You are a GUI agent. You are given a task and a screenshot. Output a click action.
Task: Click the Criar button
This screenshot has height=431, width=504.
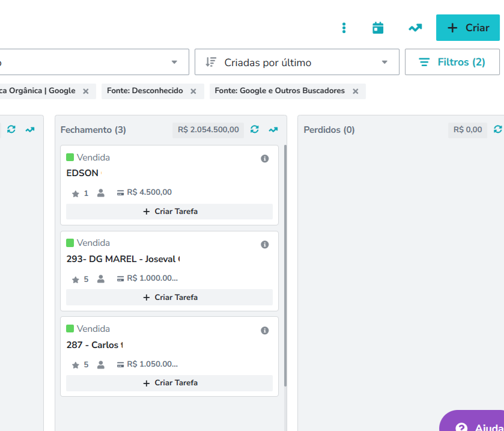(x=468, y=28)
